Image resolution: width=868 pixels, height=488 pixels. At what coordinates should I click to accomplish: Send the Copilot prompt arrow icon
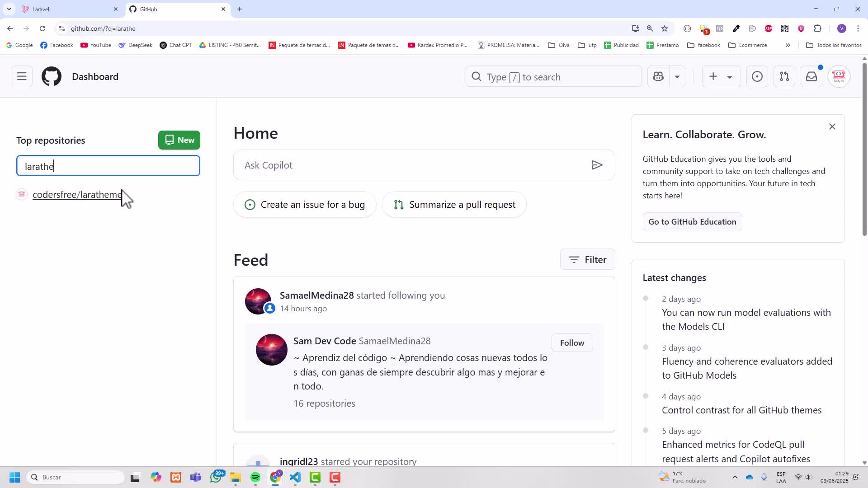pyautogui.click(x=597, y=165)
